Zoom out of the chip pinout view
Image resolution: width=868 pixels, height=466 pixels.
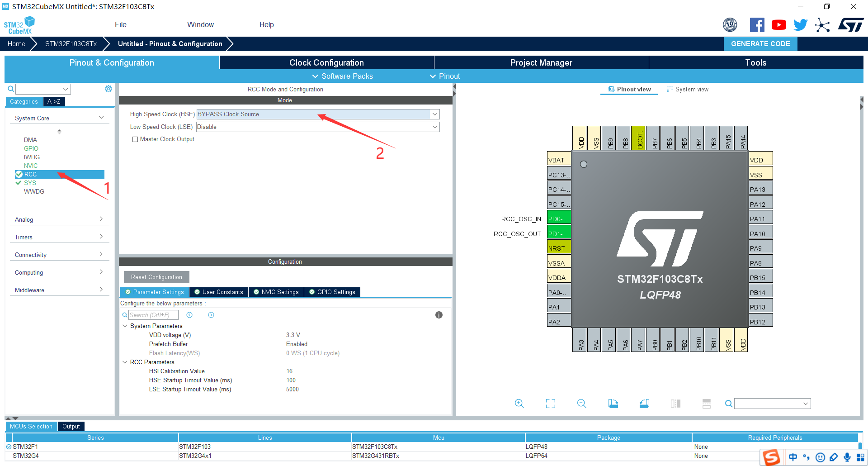582,404
